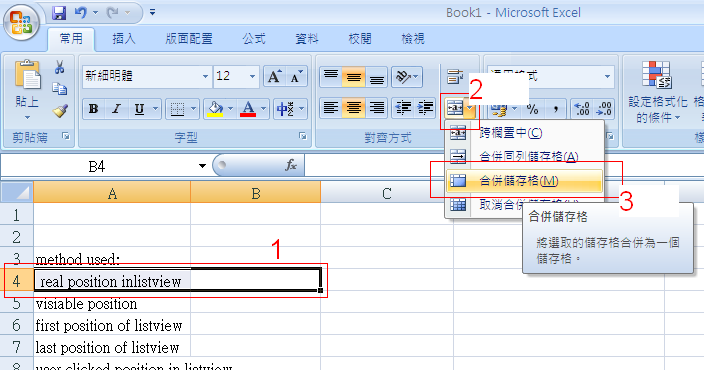Apply cell borders icon

click(x=177, y=109)
